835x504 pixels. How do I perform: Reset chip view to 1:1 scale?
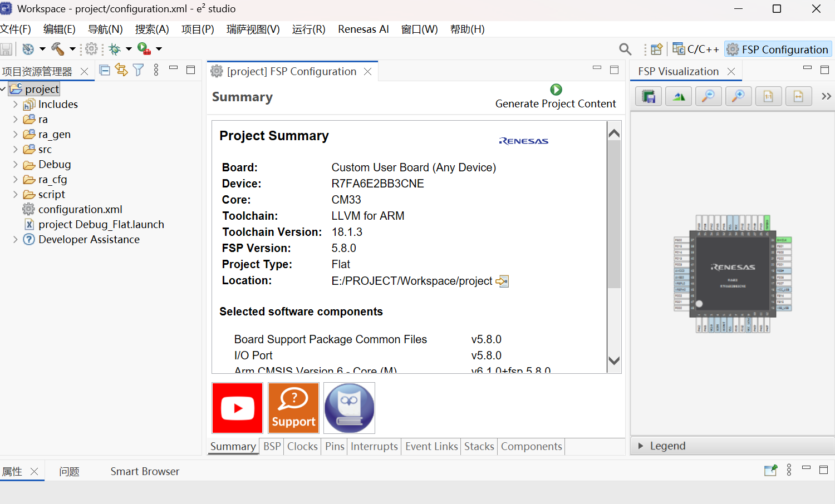coord(769,96)
